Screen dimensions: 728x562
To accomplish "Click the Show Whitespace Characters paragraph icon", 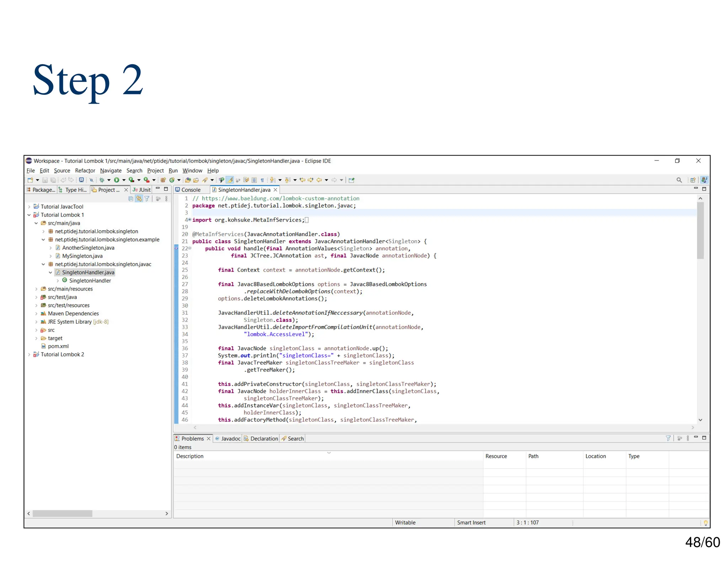I will point(262,180).
